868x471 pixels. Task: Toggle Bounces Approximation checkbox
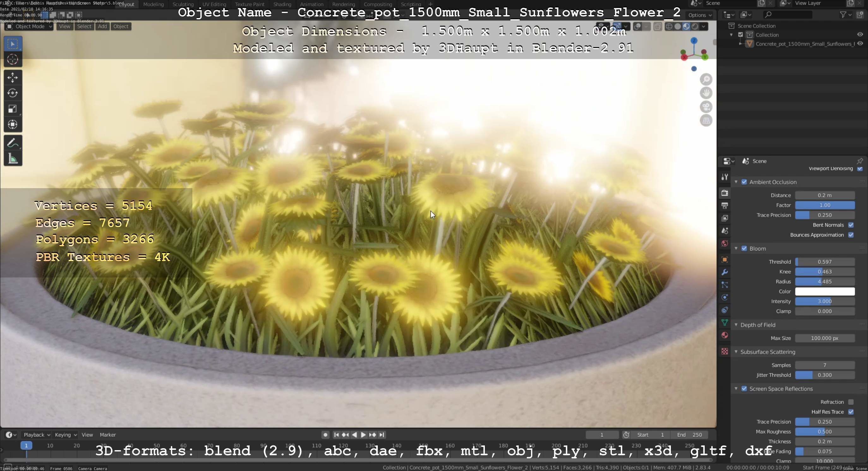click(851, 235)
